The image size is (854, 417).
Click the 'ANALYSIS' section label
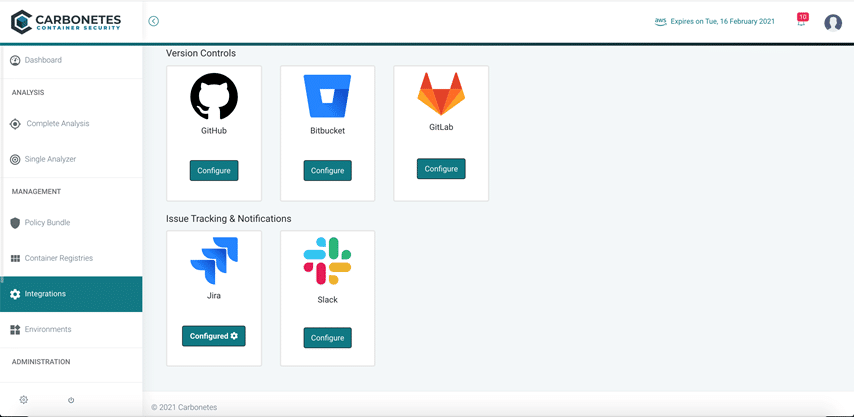coord(28,93)
